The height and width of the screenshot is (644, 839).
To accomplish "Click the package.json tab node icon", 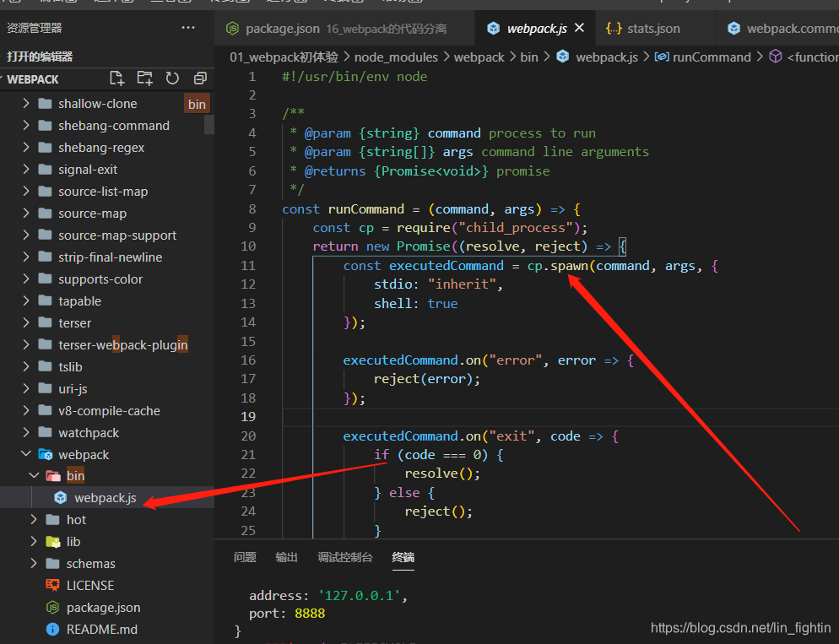I will tap(232, 28).
